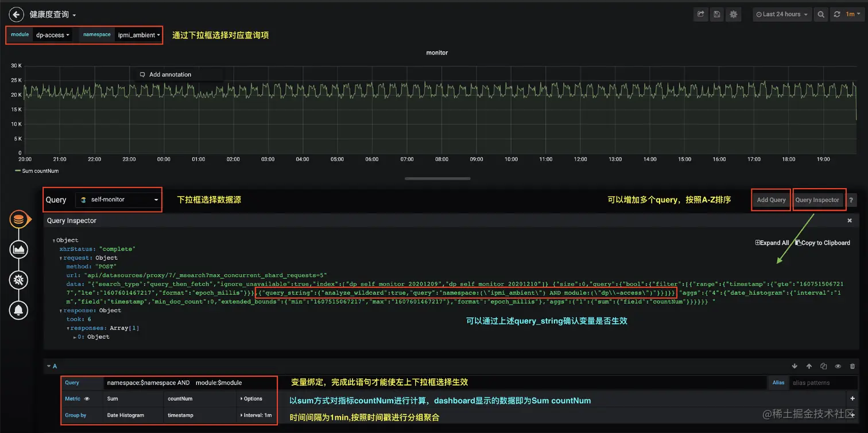Move query A down
This screenshot has width=868, height=433.
[x=795, y=366]
